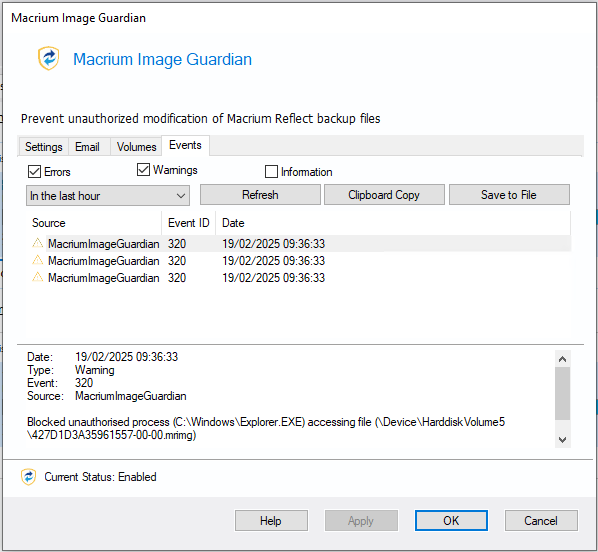Select the first event's warning triangle icon
This screenshot has width=598, height=552.
(37, 243)
